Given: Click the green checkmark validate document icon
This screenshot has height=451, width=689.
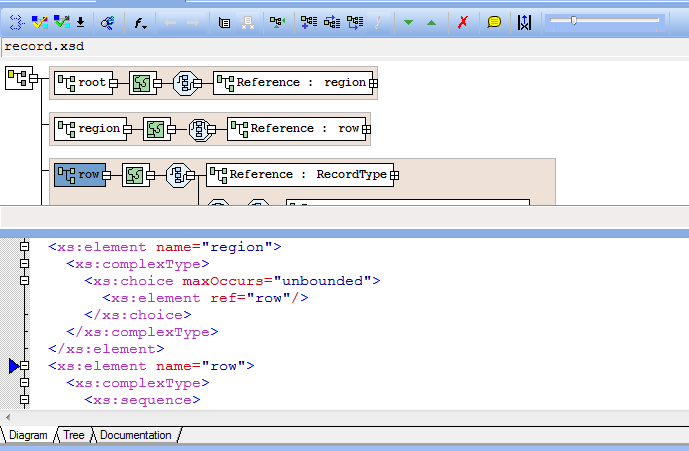Looking at the screenshot, I should tap(62, 22).
